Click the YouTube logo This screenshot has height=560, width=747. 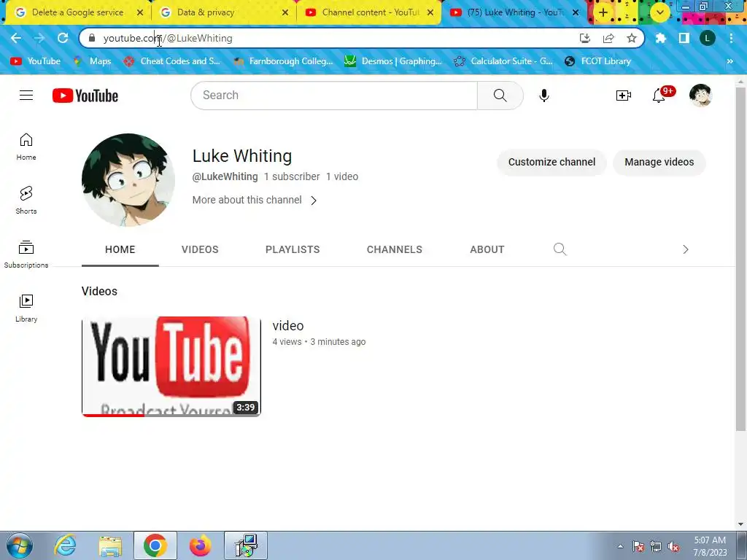click(85, 96)
